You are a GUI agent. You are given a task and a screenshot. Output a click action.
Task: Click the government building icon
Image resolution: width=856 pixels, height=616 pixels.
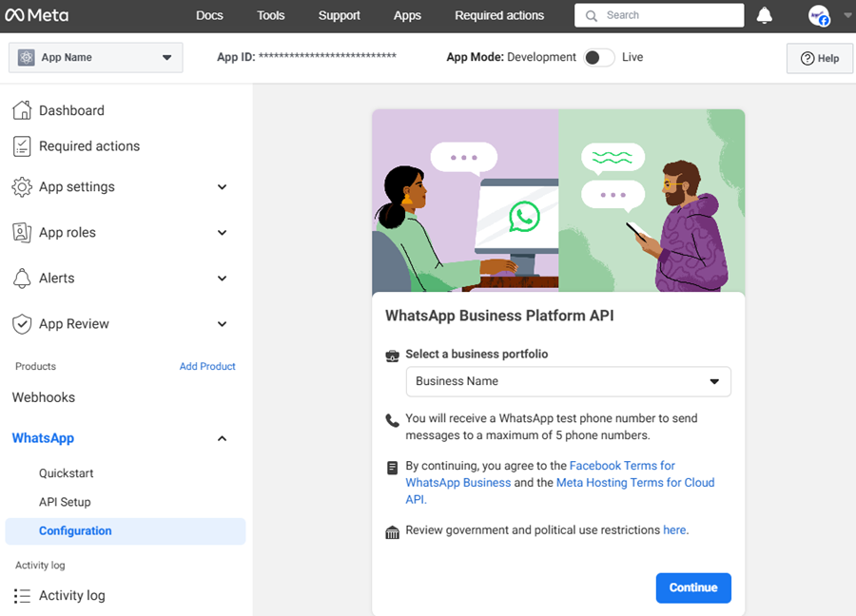(x=392, y=532)
